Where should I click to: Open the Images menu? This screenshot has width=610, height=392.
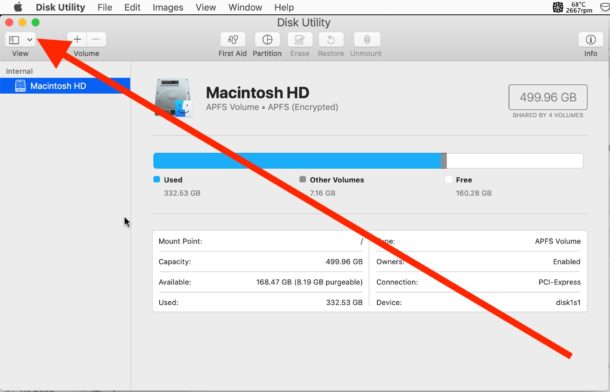click(168, 7)
